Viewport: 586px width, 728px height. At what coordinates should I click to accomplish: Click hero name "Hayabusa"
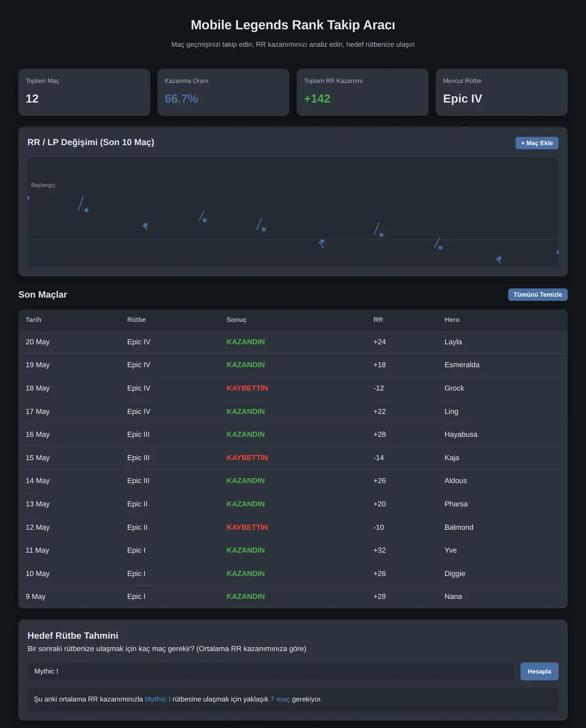point(461,435)
